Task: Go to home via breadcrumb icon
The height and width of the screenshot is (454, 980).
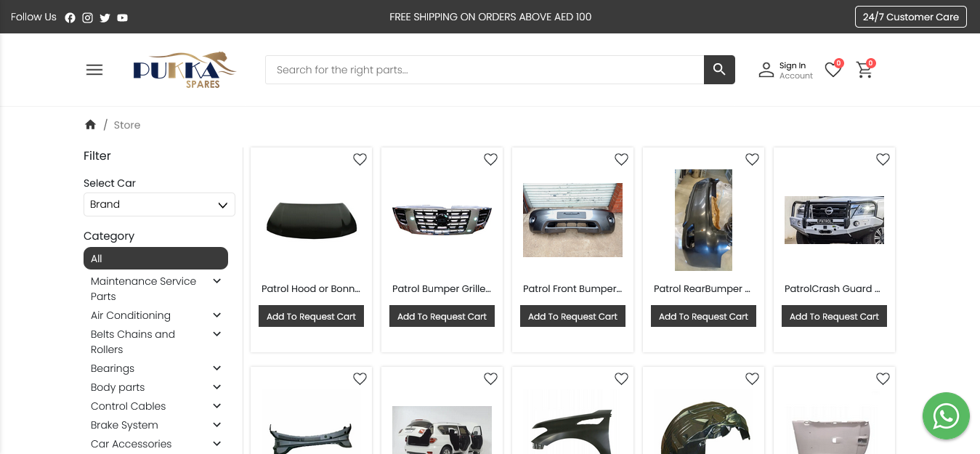Action: tap(90, 125)
